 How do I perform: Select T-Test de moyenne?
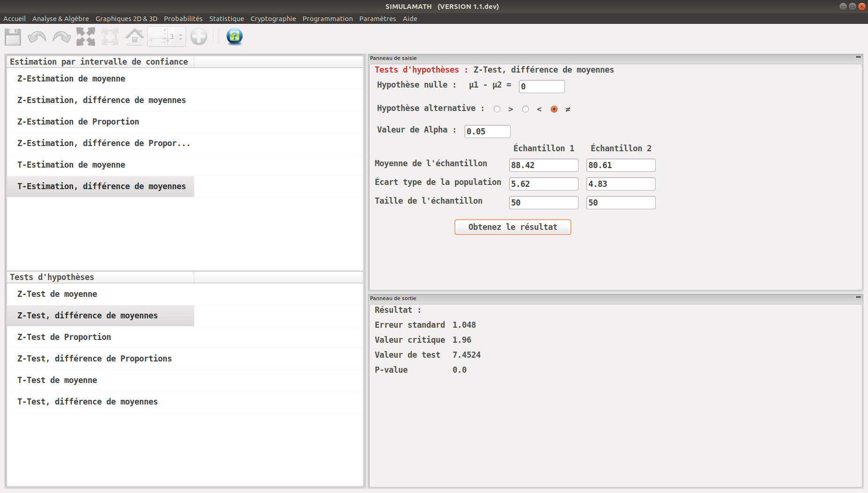pyautogui.click(x=101, y=380)
